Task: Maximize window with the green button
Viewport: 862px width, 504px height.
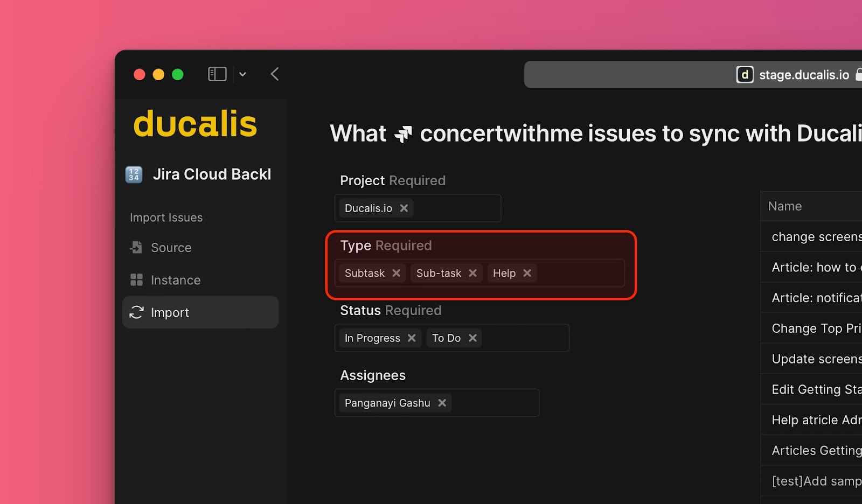Action: (178, 74)
